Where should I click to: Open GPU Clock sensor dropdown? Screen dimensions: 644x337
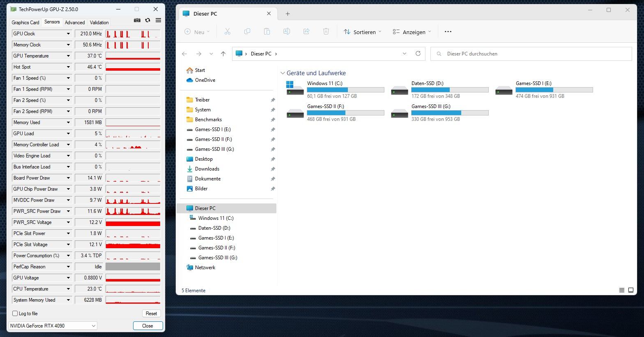68,34
